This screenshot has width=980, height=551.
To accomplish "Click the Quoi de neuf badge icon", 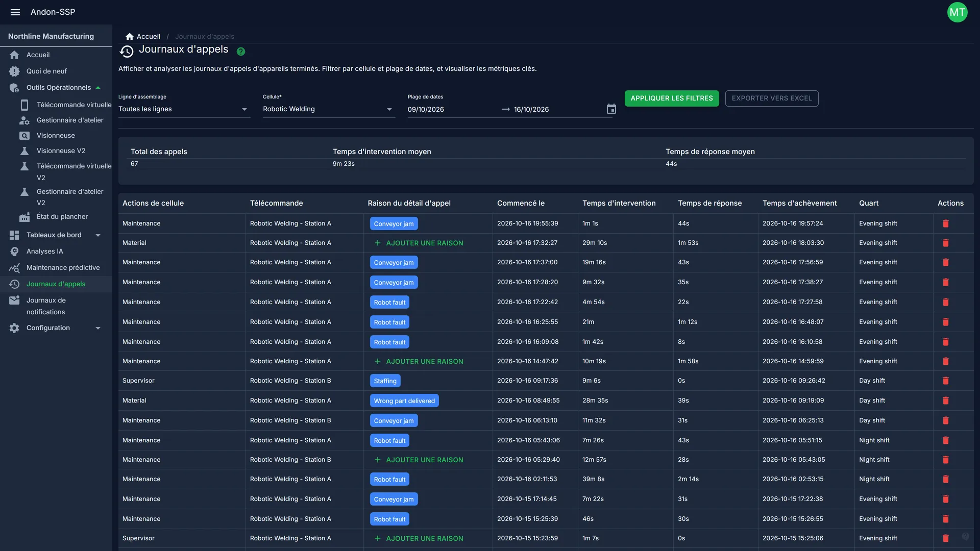I will (14, 71).
